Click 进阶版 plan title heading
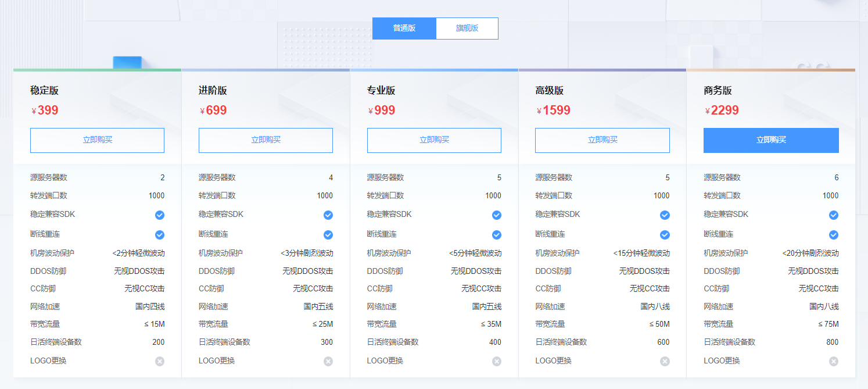 (x=213, y=91)
